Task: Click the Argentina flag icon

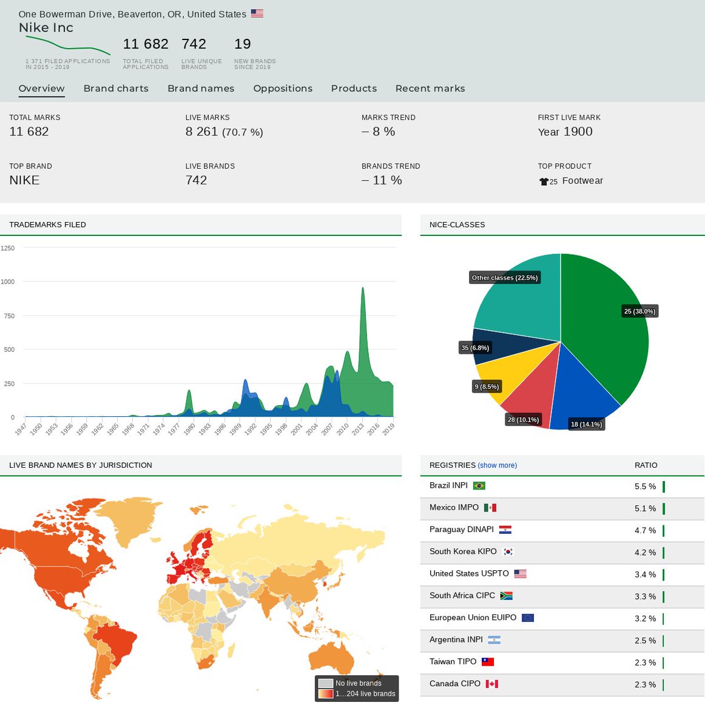Action: 494,640
